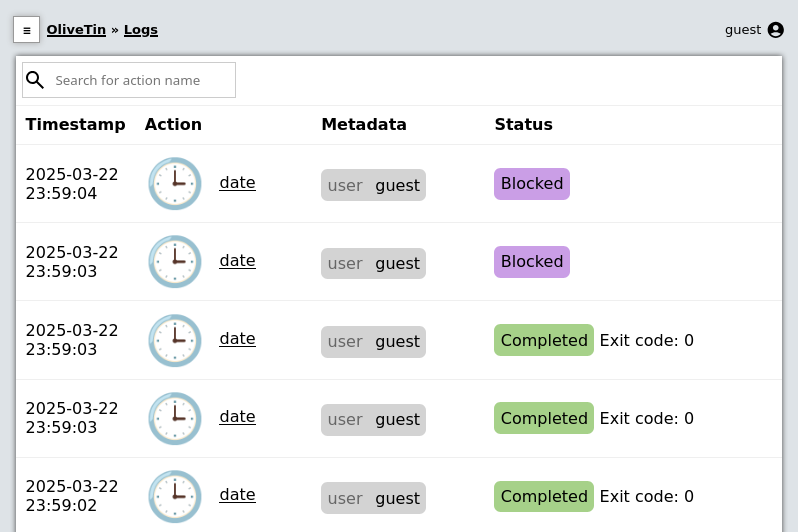The image size is (798, 532).
Task: Click the clock icon in the third log row
Action: (175, 340)
